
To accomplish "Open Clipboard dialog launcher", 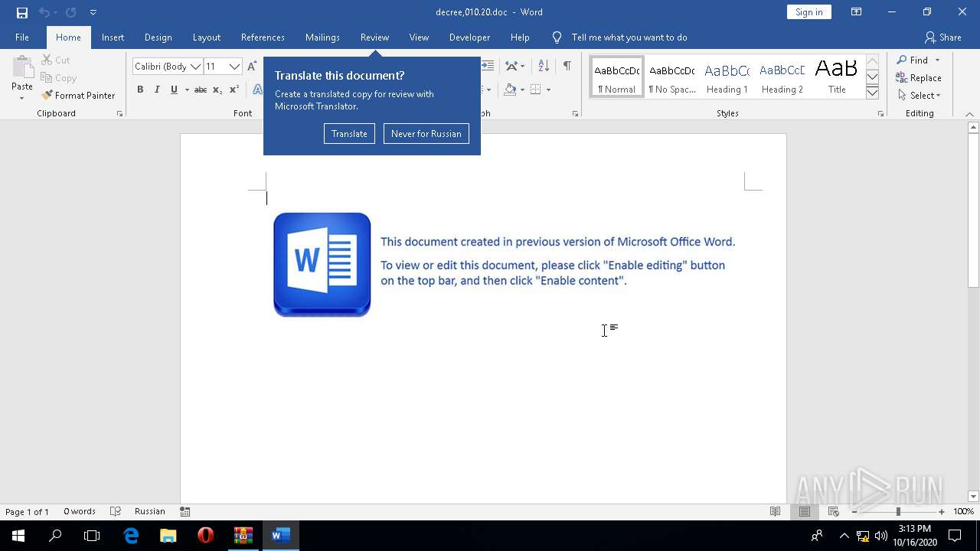I will click(119, 113).
